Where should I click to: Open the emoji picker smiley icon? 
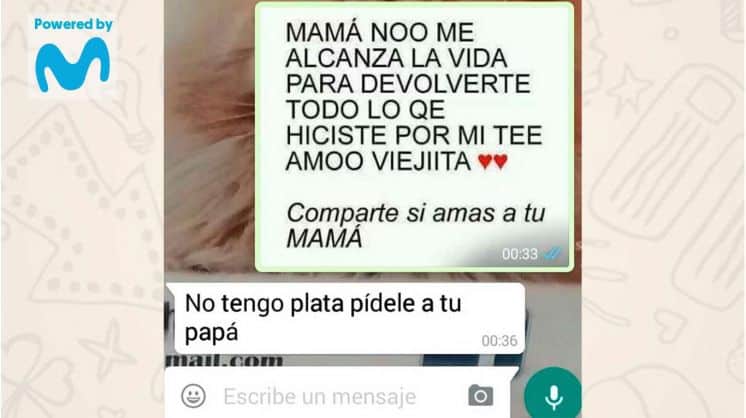coord(194,396)
